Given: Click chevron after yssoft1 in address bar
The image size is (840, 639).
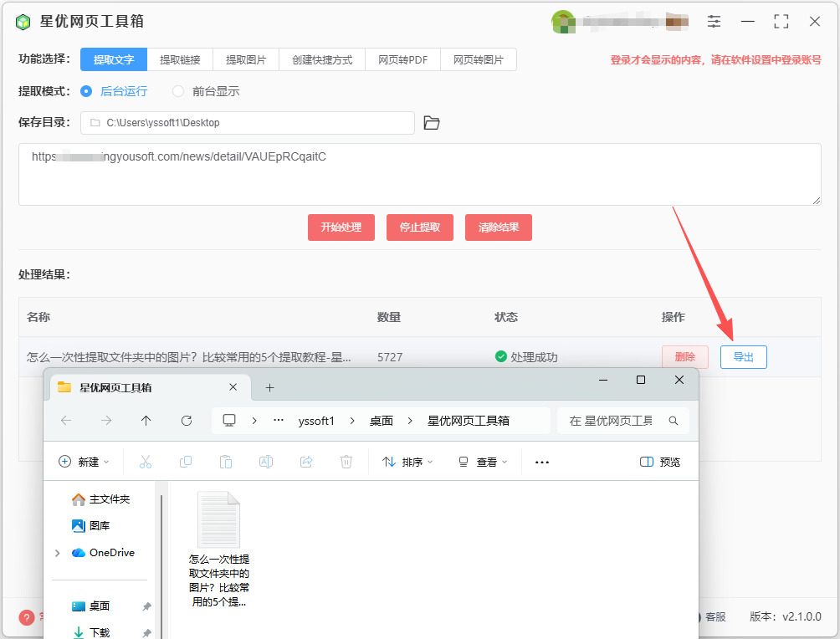Looking at the screenshot, I should coord(352,421).
